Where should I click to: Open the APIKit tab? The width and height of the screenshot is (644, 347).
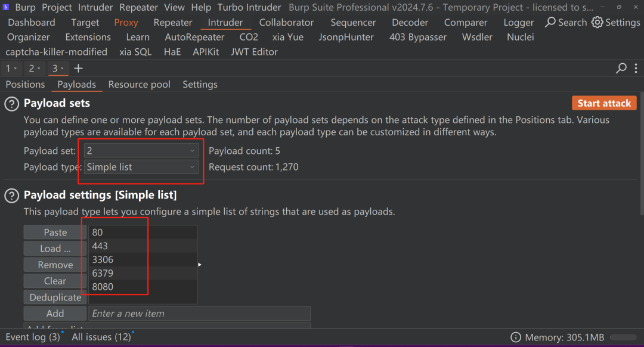click(206, 52)
